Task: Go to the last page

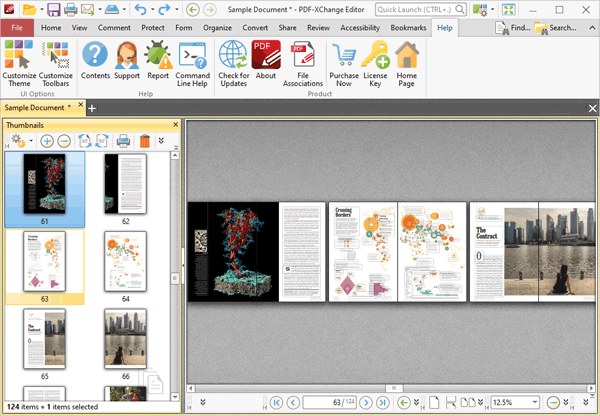Action: pos(382,402)
